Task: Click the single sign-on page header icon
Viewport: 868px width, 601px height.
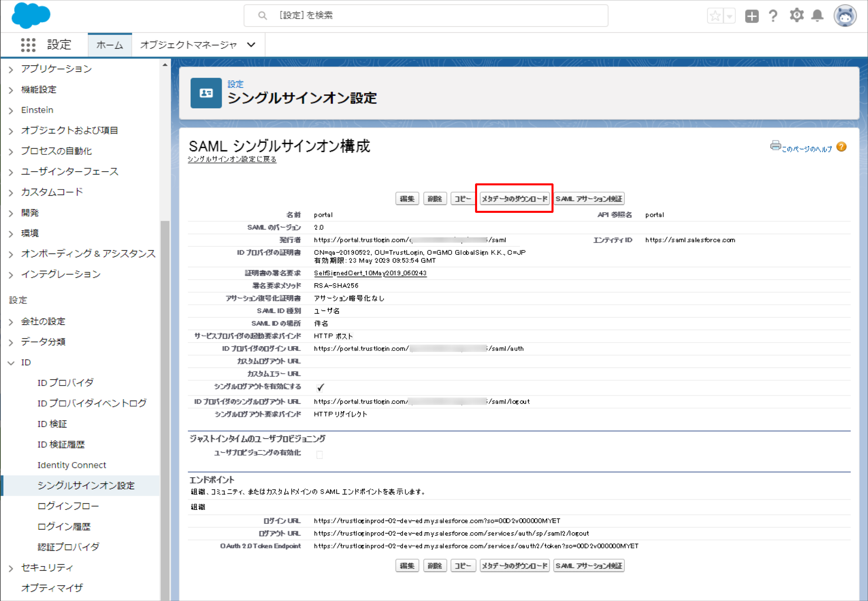Action: [206, 93]
